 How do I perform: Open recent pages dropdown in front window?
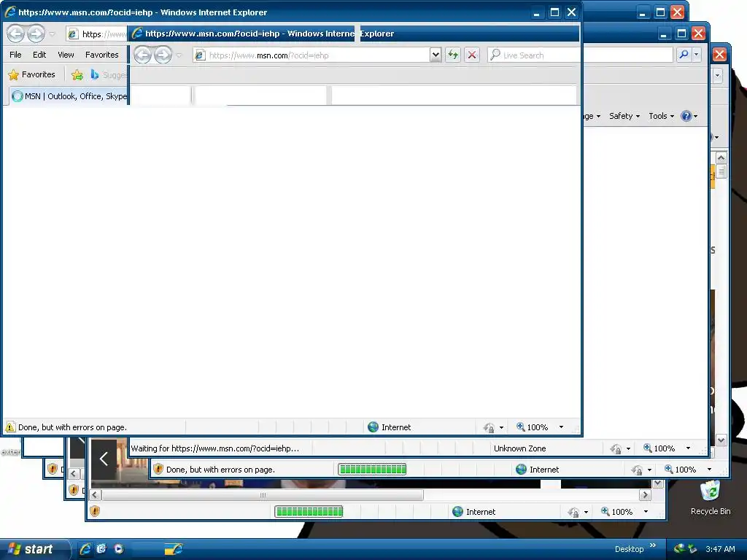coord(52,34)
